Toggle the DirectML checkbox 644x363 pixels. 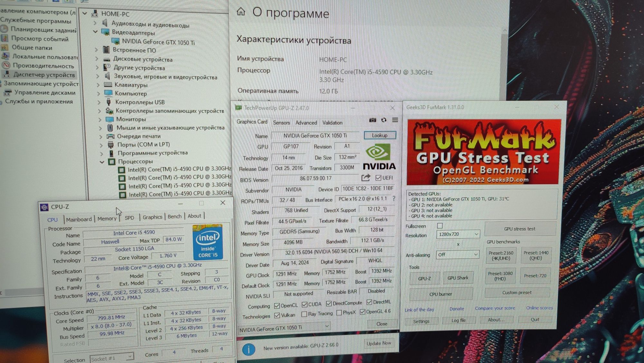[369, 302]
